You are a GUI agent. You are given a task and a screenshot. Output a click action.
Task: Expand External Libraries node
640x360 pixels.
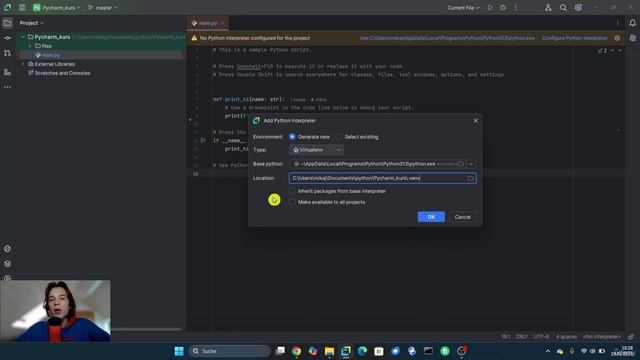[23, 64]
